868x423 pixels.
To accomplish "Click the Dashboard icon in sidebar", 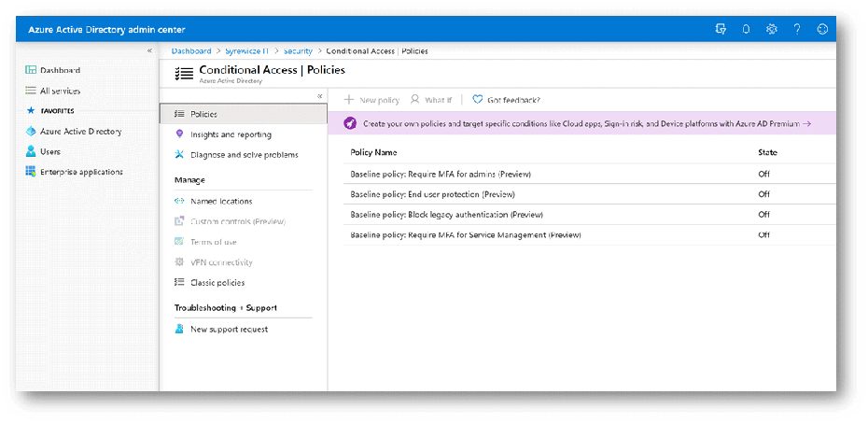I will coord(31,70).
